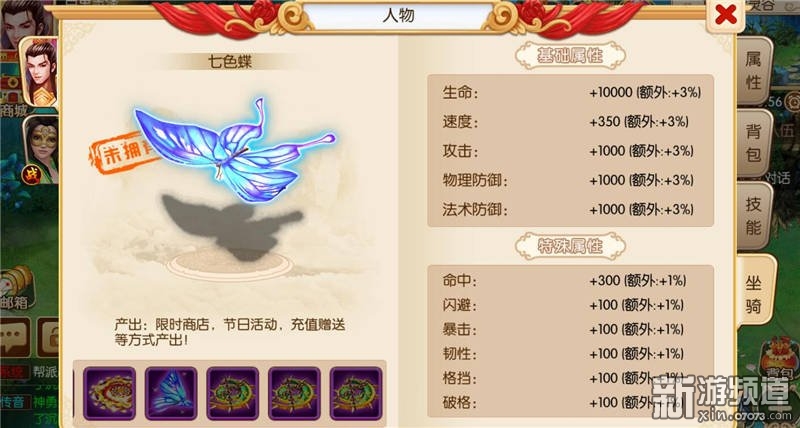Screen dimensions: 800x428
Task: Click the butterfly mount preview image
Action: [x=234, y=149]
